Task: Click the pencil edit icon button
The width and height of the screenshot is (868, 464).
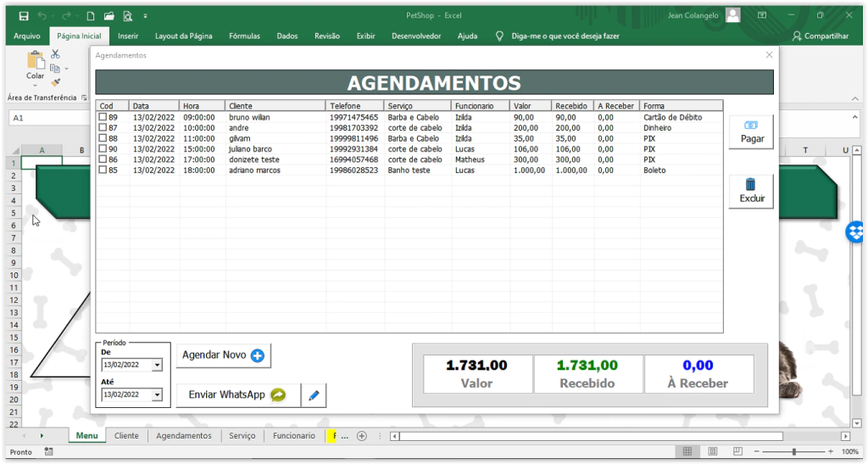Action: (x=314, y=395)
